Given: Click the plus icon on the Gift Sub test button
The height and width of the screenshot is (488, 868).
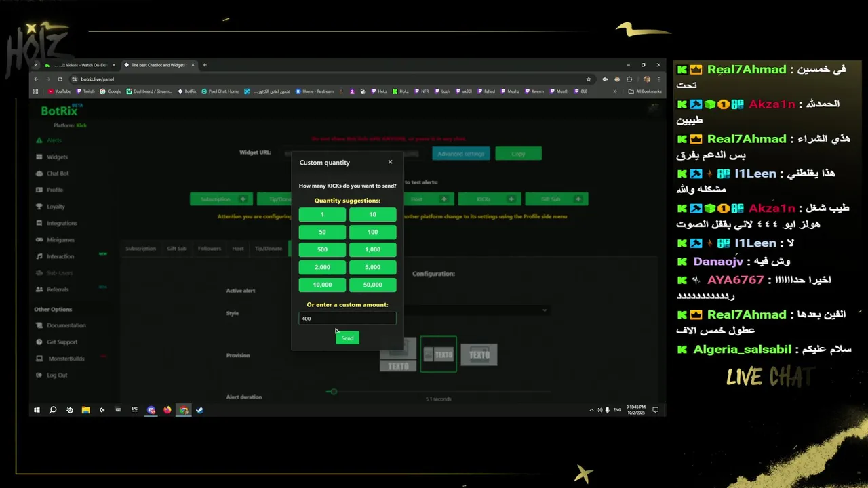Looking at the screenshot, I should [578, 199].
